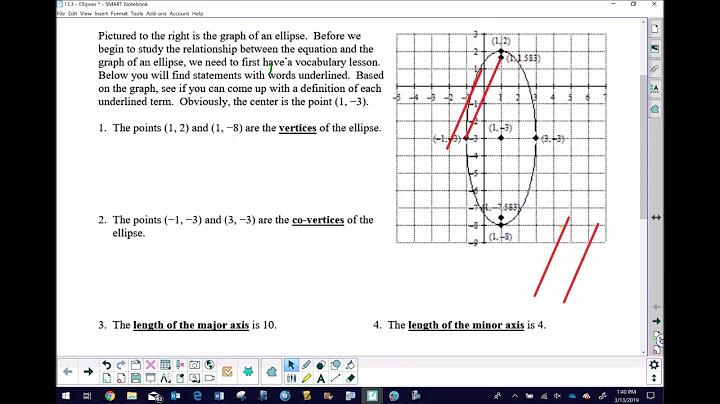This screenshot has height=404, width=720.
Task: Open File Explorer from taskbar
Action: pyautogui.click(x=132, y=396)
